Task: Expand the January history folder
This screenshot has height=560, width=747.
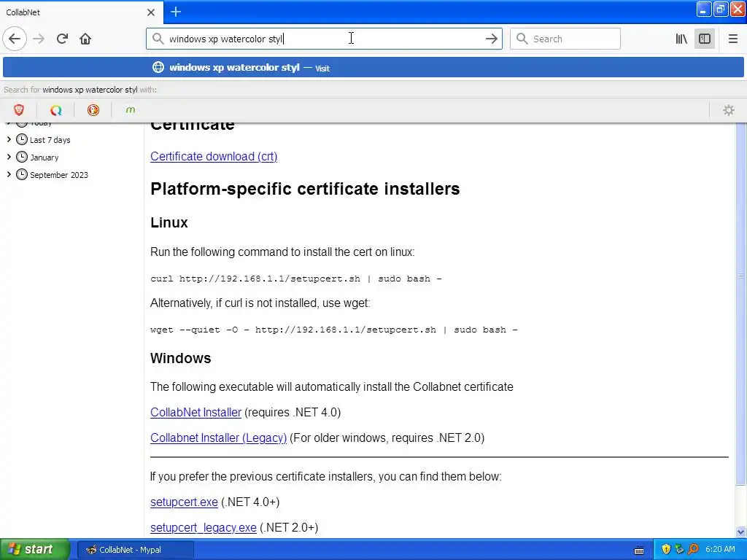Action: point(9,157)
